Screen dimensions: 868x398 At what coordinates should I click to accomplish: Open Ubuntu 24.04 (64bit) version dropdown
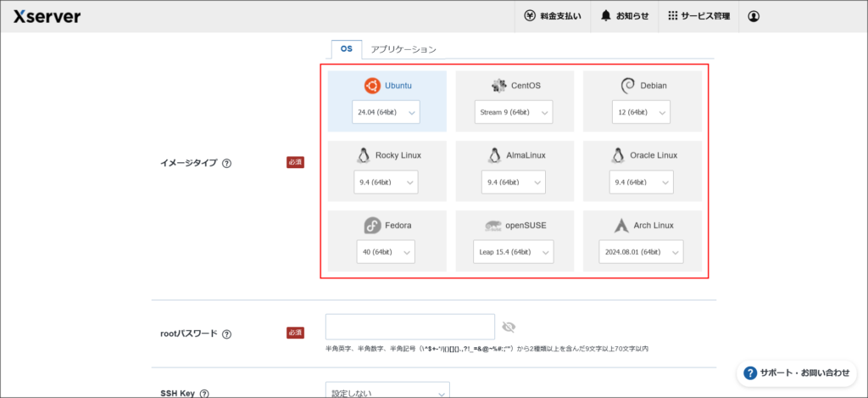[386, 112]
